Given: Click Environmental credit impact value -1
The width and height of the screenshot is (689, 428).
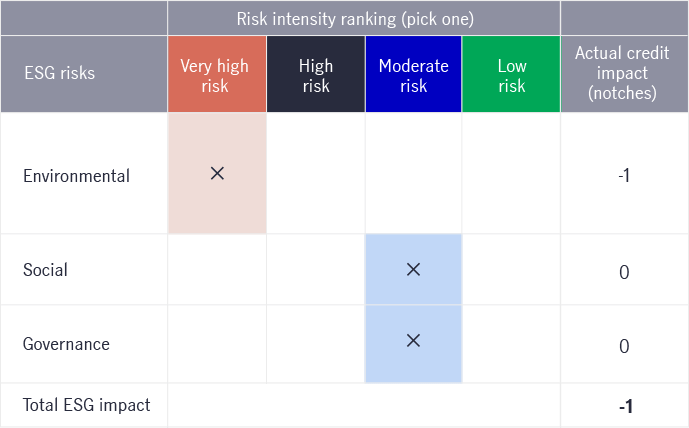Looking at the screenshot, I should pyautogui.click(x=624, y=175).
